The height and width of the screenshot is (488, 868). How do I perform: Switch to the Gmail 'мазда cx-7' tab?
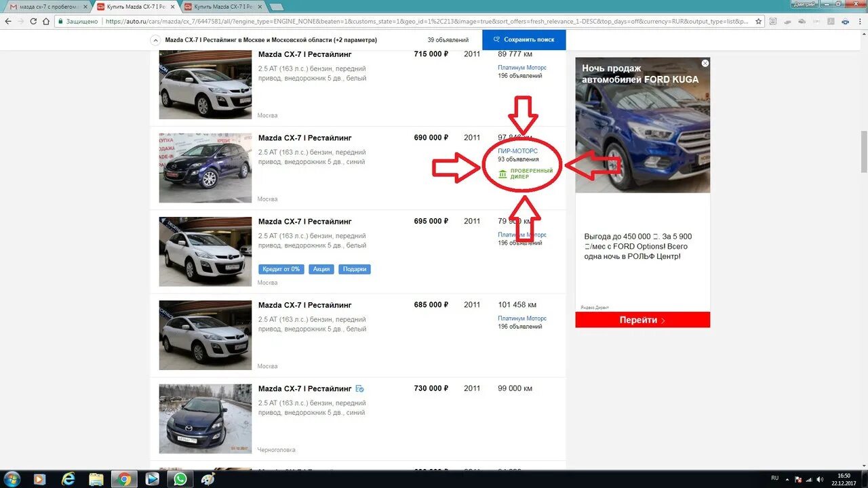tap(47, 7)
